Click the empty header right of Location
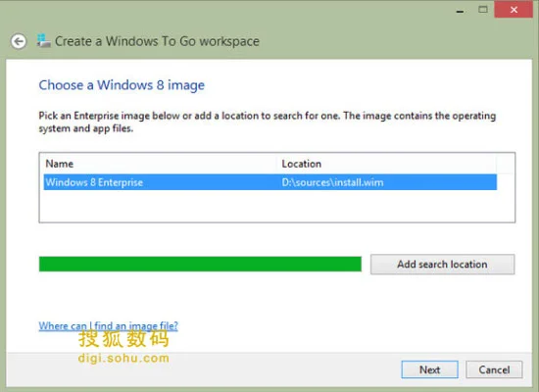This screenshot has height=392, width=539. pos(506,164)
